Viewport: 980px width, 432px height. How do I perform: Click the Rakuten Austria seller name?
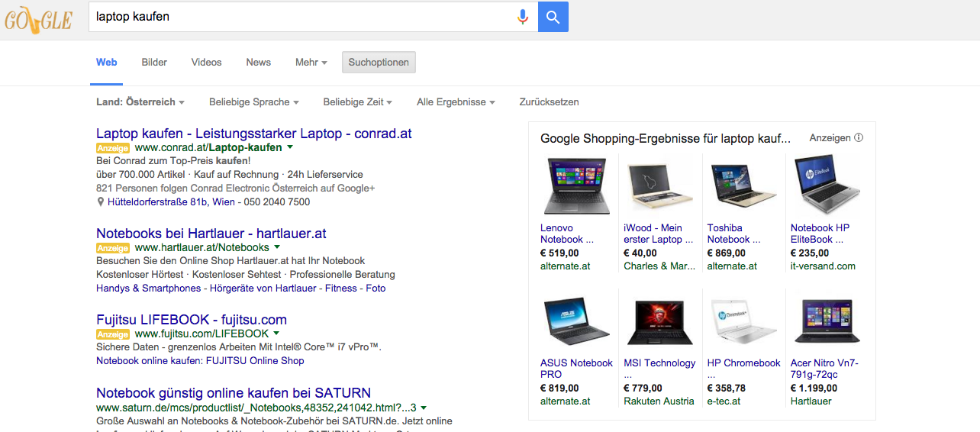659,401
